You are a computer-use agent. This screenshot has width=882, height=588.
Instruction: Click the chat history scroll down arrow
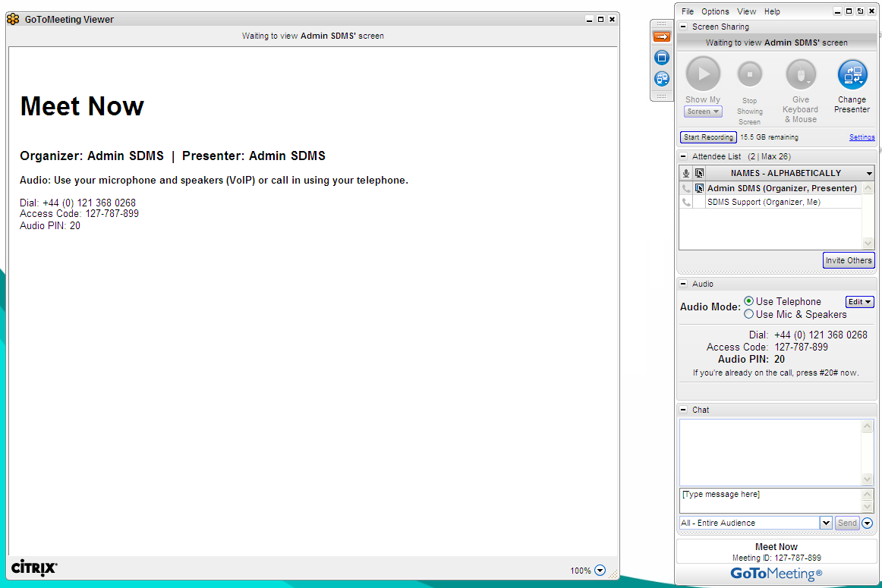[x=867, y=480]
